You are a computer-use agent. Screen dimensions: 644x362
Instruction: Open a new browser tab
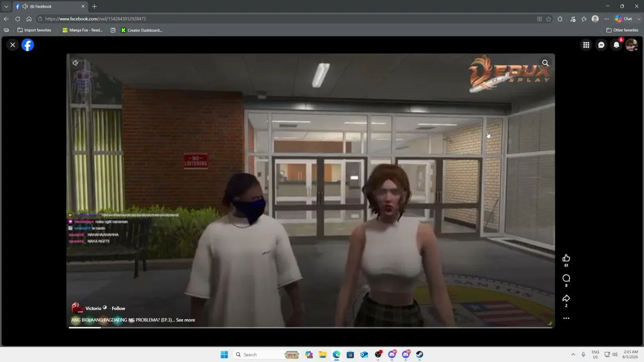click(x=94, y=7)
